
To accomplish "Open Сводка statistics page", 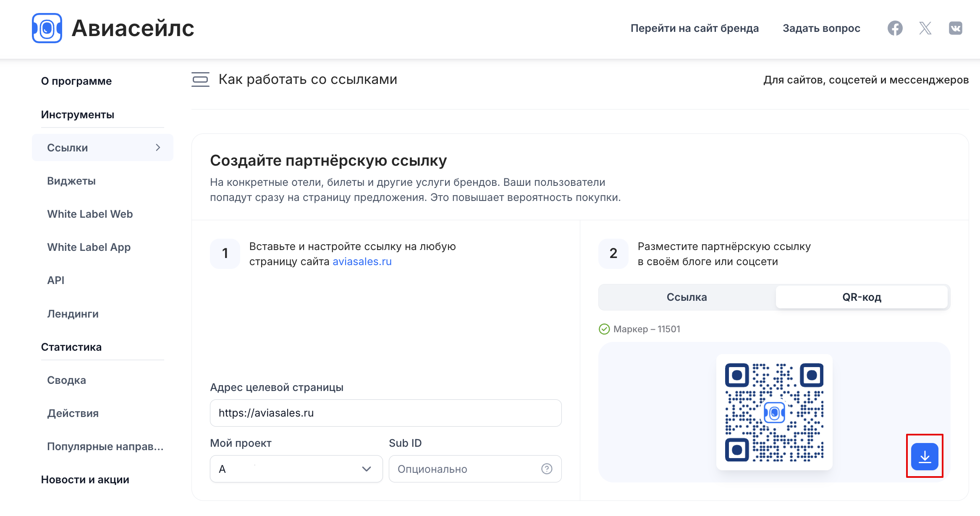I will [x=66, y=380].
